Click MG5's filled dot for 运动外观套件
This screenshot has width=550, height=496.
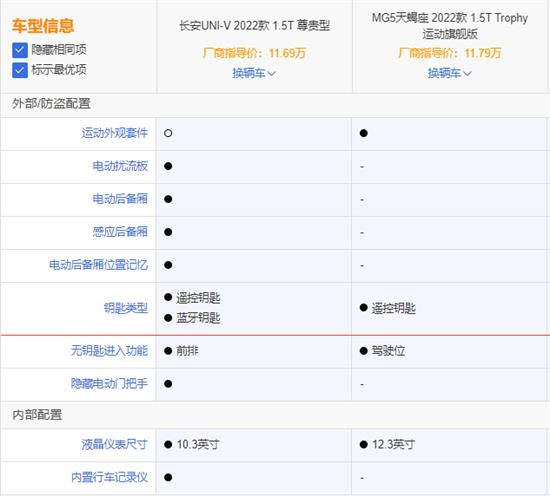[364, 133]
